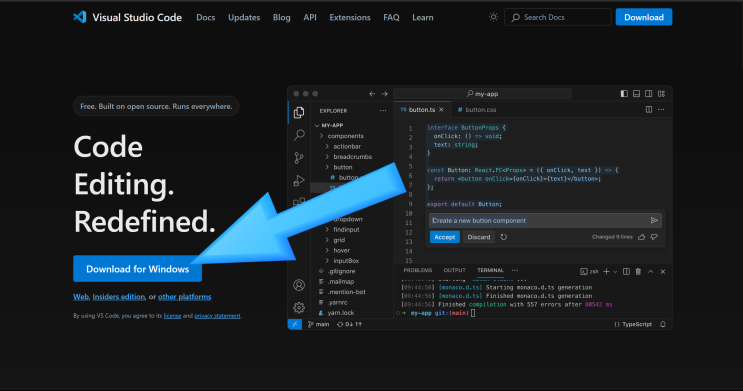Send the inline chat prompt arrow
This screenshot has width=743, height=391.
coord(654,220)
